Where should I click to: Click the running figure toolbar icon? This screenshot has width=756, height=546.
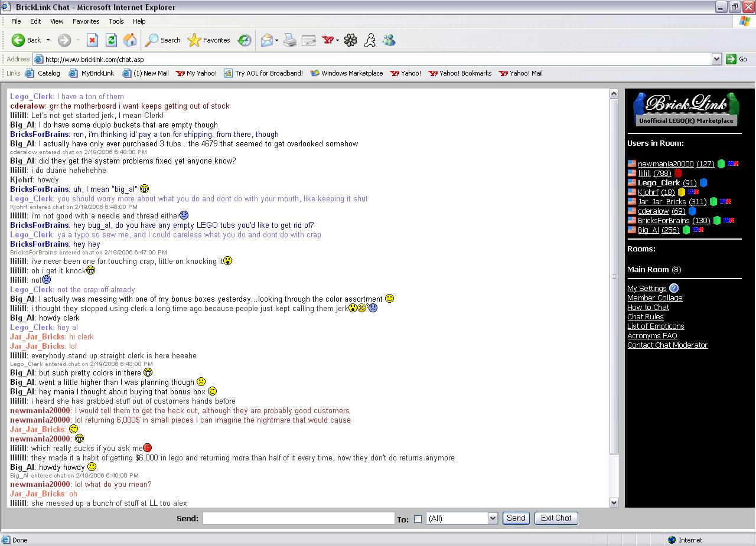click(370, 40)
